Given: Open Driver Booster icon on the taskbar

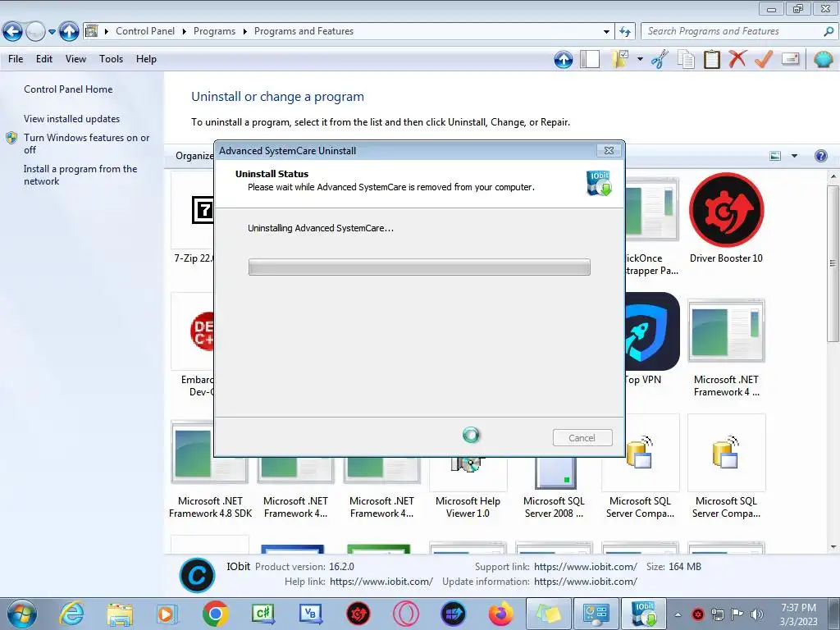Looking at the screenshot, I should [x=358, y=614].
